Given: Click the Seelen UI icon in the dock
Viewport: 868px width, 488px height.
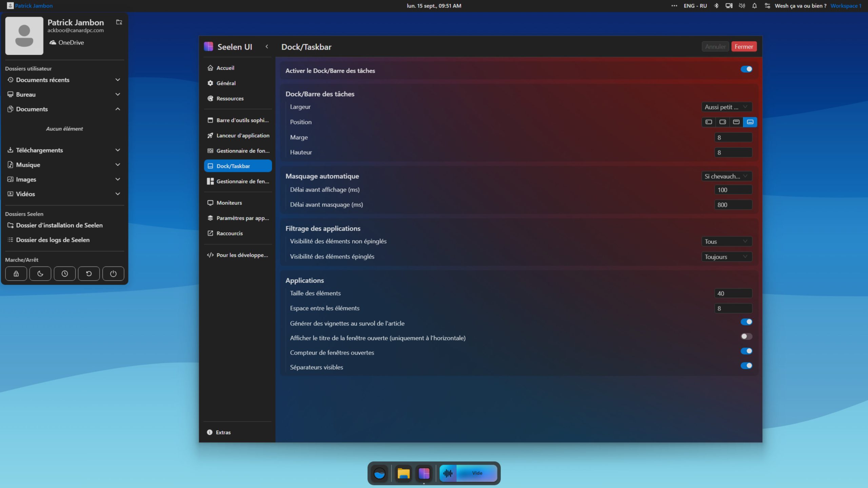Looking at the screenshot, I should 424,473.
